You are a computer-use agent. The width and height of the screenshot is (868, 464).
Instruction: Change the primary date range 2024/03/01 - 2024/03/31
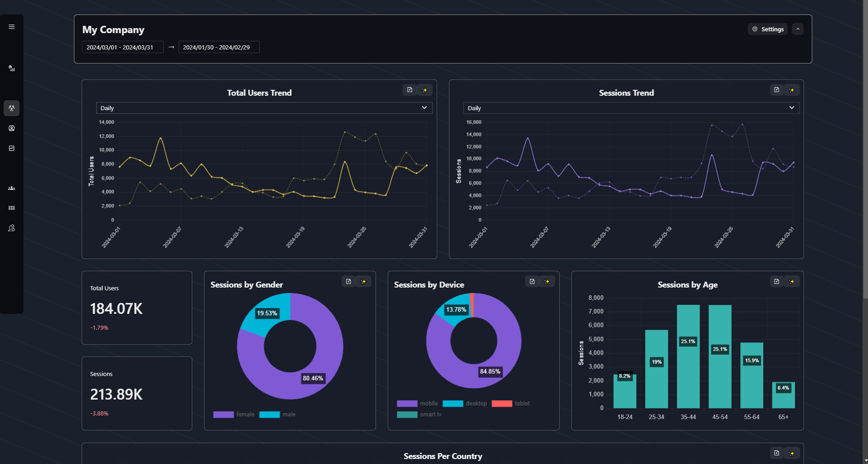(x=122, y=47)
